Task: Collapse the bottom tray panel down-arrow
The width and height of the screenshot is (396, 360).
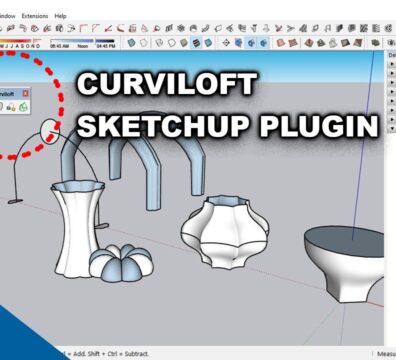Action: coord(392,128)
